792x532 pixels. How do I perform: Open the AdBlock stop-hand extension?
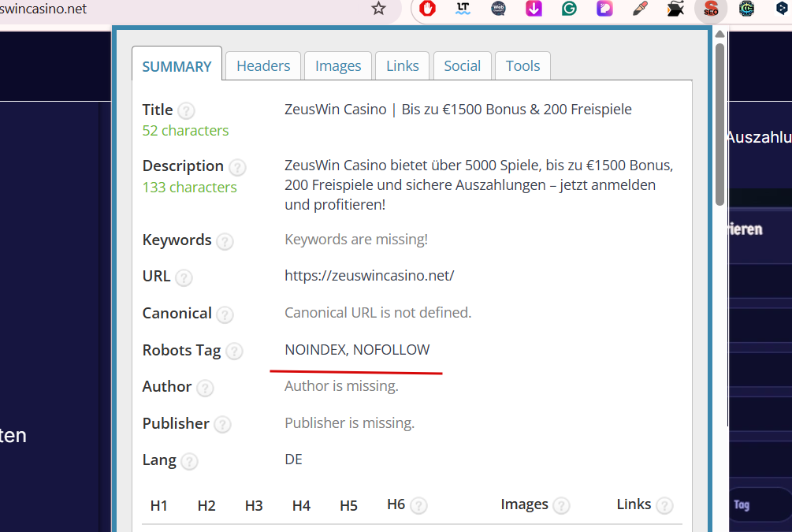pyautogui.click(x=427, y=9)
